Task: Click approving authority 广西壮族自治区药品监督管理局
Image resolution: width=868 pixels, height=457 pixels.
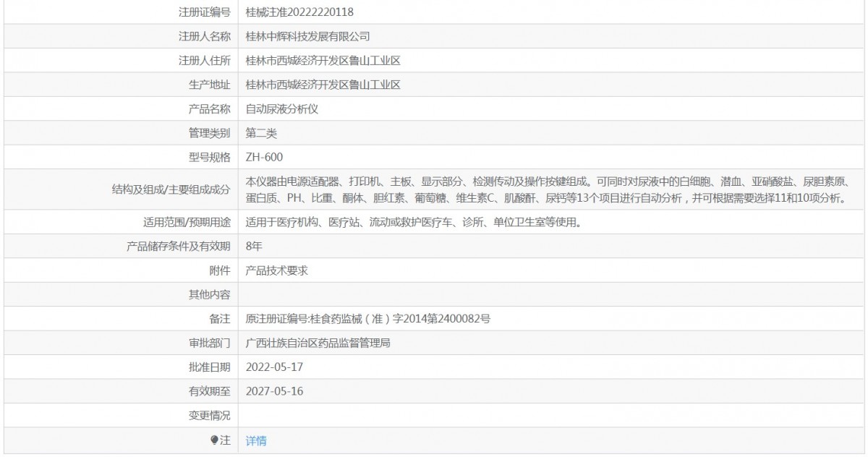Action: pyautogui.click(x=318, y=343)
